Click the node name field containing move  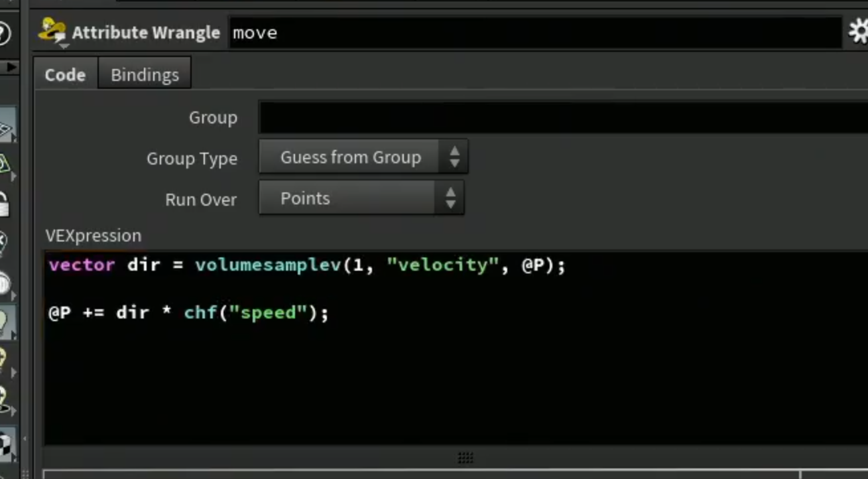click(x=535, y=32)
